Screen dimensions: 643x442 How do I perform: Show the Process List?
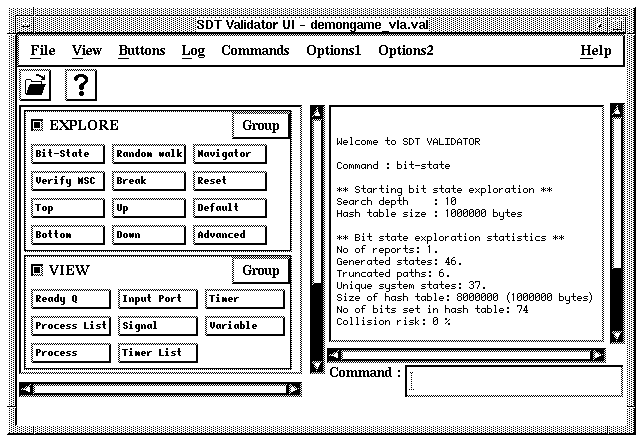click(x=70, y=326)
